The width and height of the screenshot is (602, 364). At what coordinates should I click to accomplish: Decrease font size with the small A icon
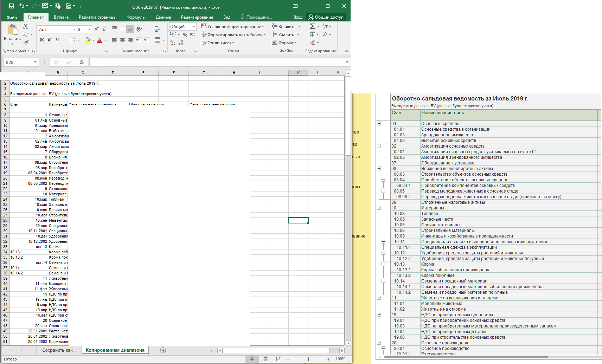pos(104,30)
